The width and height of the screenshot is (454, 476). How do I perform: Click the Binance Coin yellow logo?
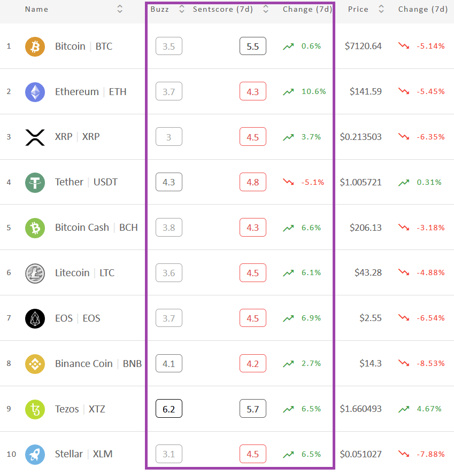coord(35,364)
